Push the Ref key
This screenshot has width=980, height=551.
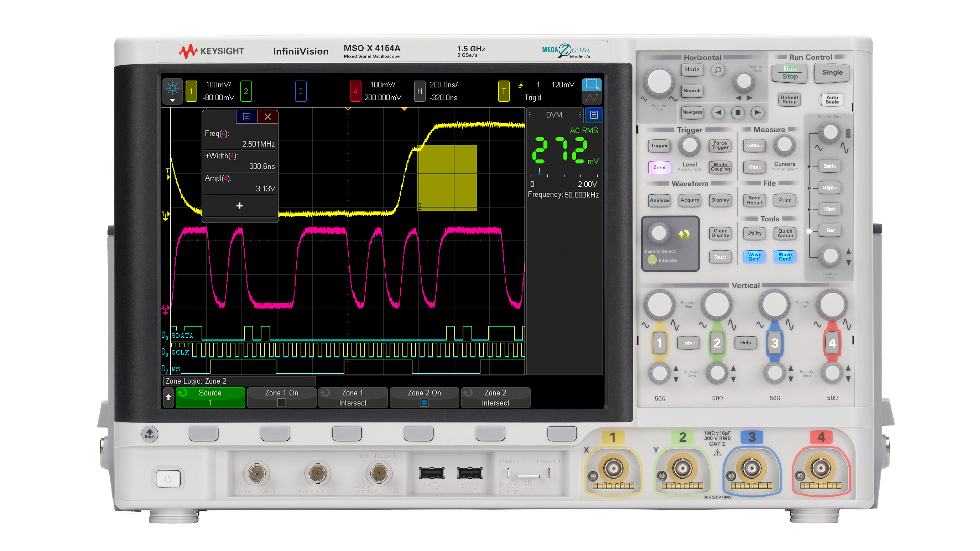tap(829, 231)
